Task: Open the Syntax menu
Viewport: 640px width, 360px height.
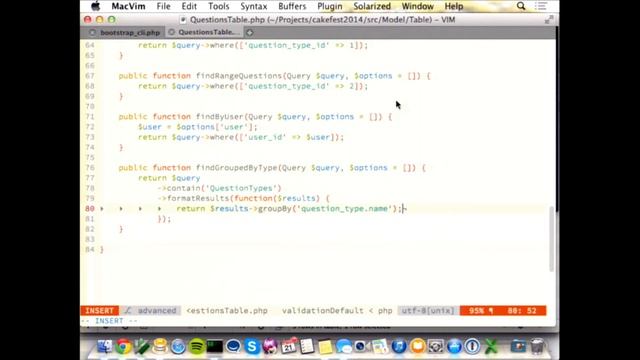Action: [253, 6]
